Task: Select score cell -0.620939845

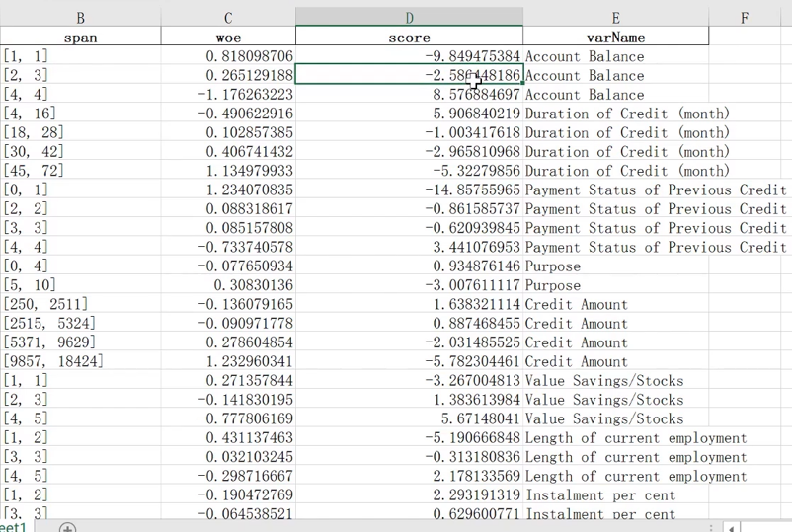Action: pyautogui.click(x=409, y=228)
